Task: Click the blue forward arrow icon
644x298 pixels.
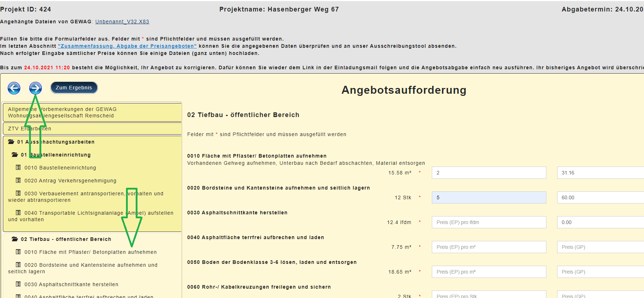Action: [36, 88]
